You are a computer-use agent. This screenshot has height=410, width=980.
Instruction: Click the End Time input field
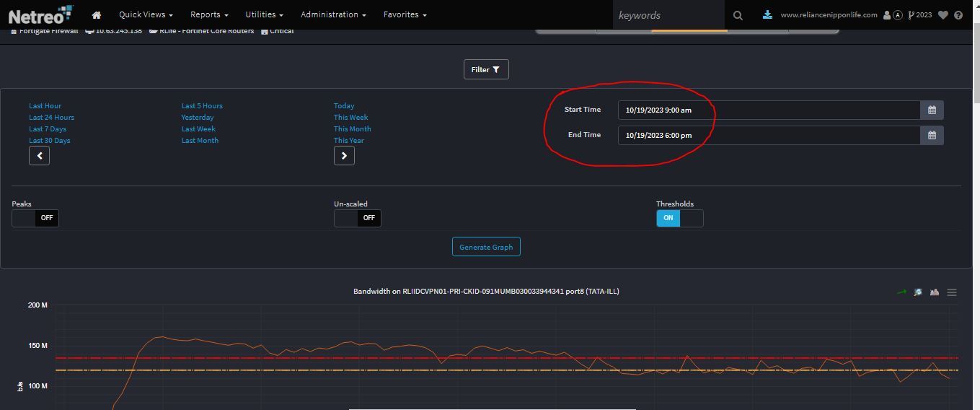point(769,135)
